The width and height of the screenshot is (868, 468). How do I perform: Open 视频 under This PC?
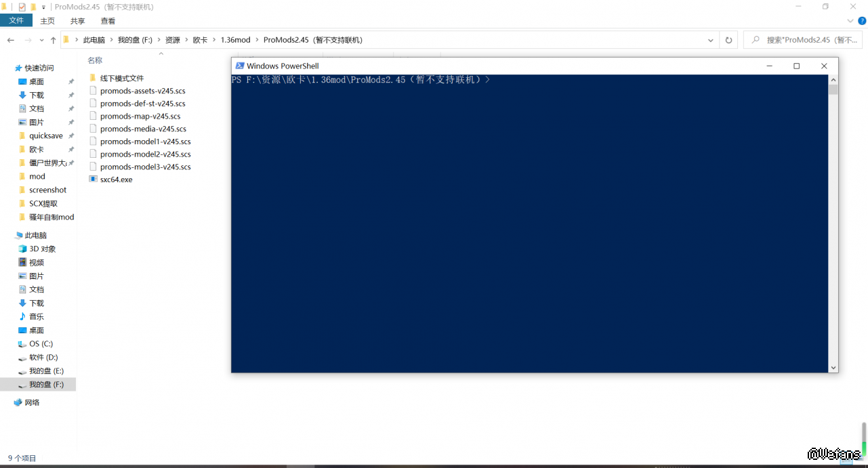(x=37, y=262)
